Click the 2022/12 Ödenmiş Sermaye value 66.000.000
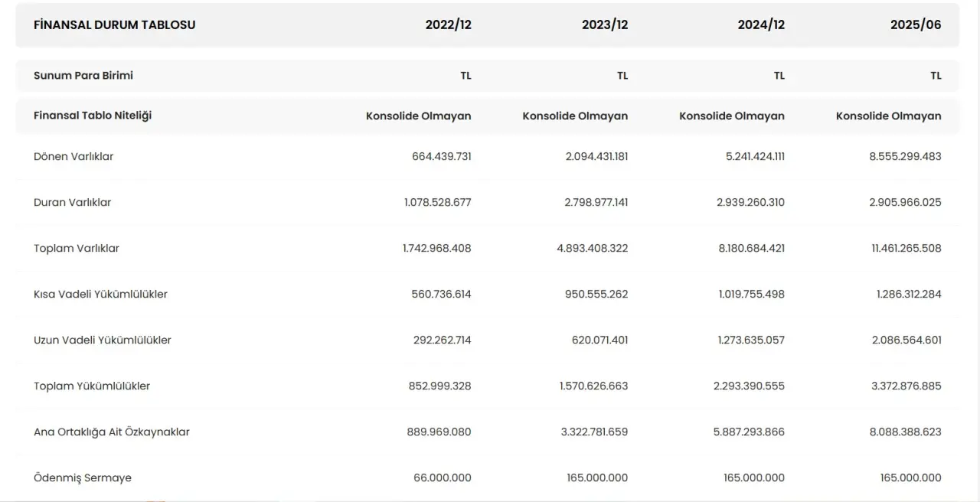This screenshot has width=980, height=502. (443, 478)
